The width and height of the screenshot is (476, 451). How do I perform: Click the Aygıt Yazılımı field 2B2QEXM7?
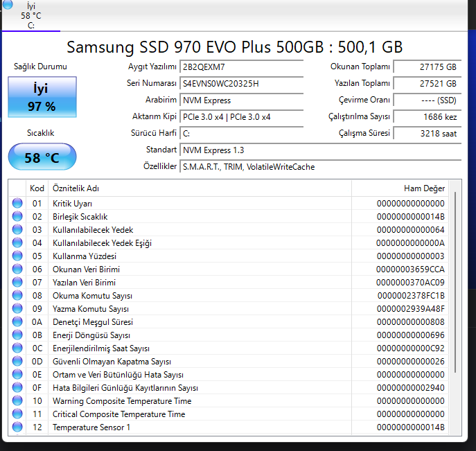point(242,67)
